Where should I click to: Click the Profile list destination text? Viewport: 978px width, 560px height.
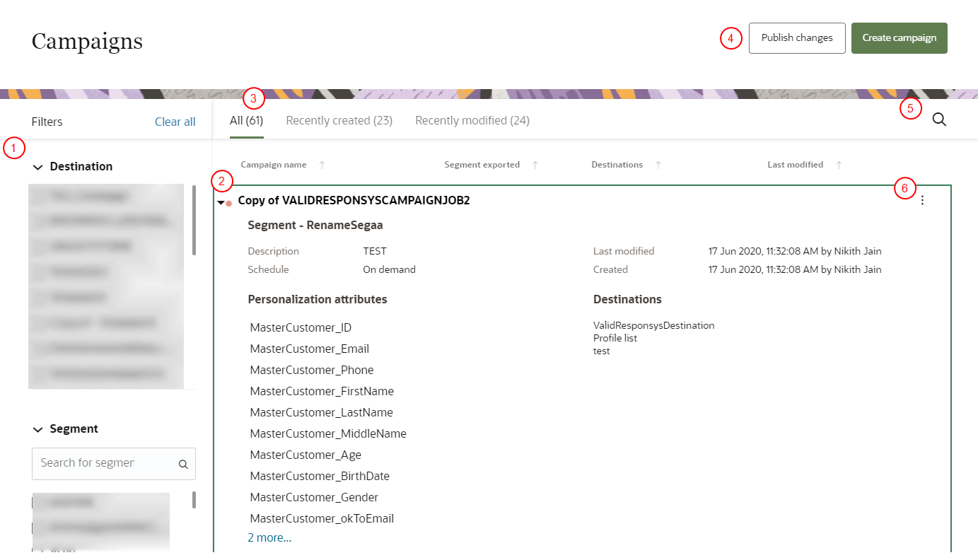point(615,338)
